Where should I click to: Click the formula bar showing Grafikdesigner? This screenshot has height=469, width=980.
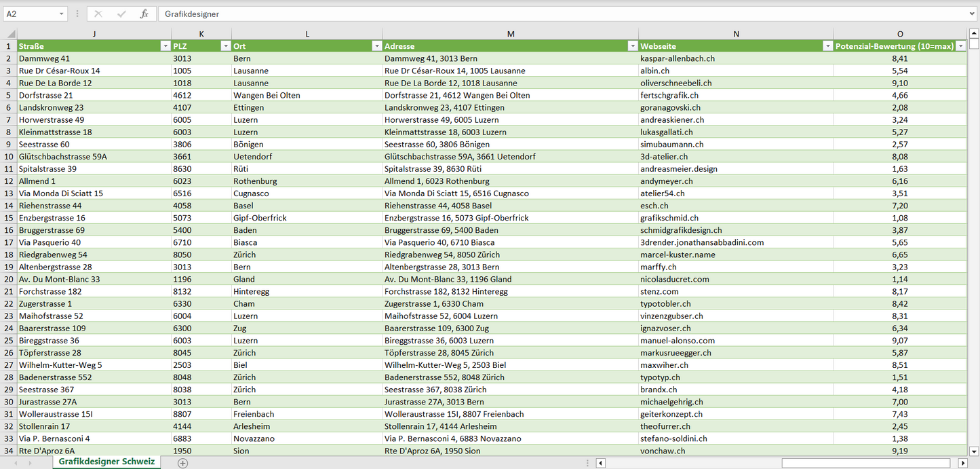543,14
